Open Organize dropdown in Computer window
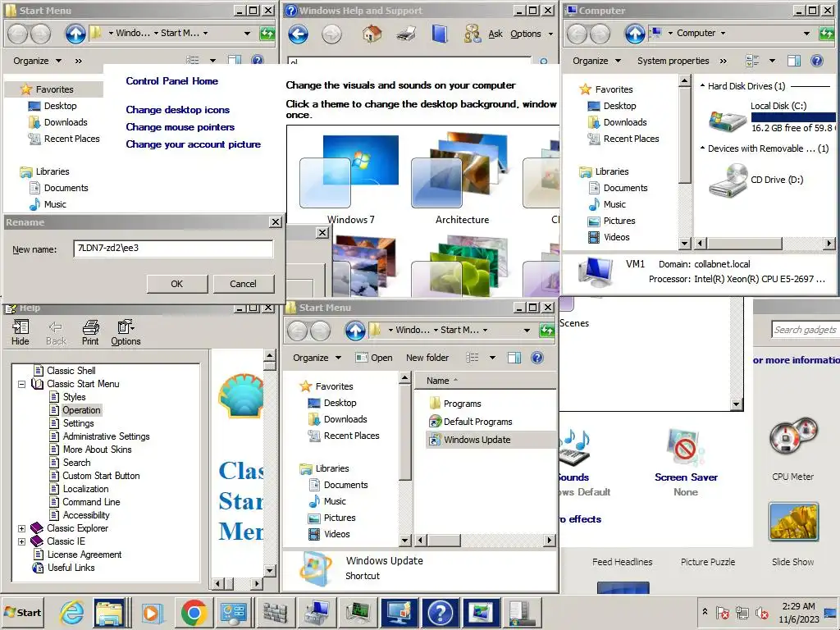The width and height of the screenshot is (840, 630). [x=597, y=61]
